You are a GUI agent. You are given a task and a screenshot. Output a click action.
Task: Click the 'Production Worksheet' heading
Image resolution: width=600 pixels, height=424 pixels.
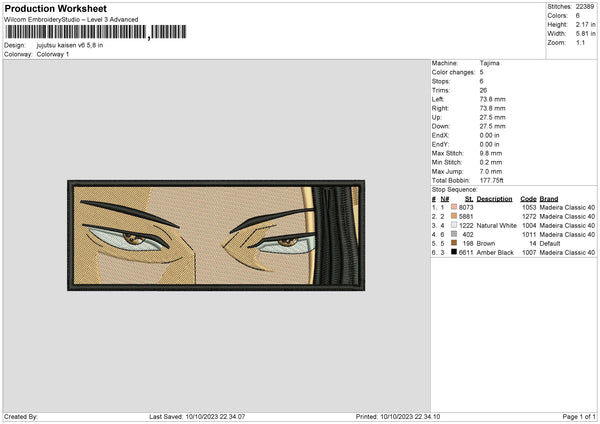click(x=56, y=8)
